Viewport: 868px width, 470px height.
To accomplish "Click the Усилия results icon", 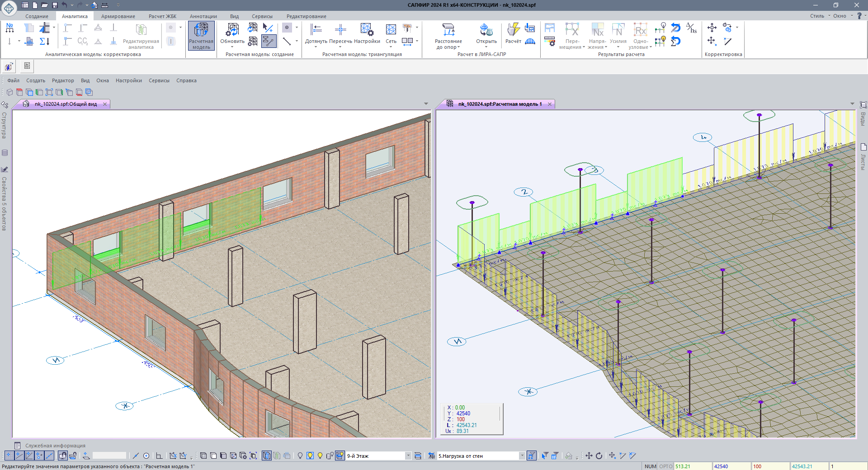I will pyautogui.click(x=618, y=30).
